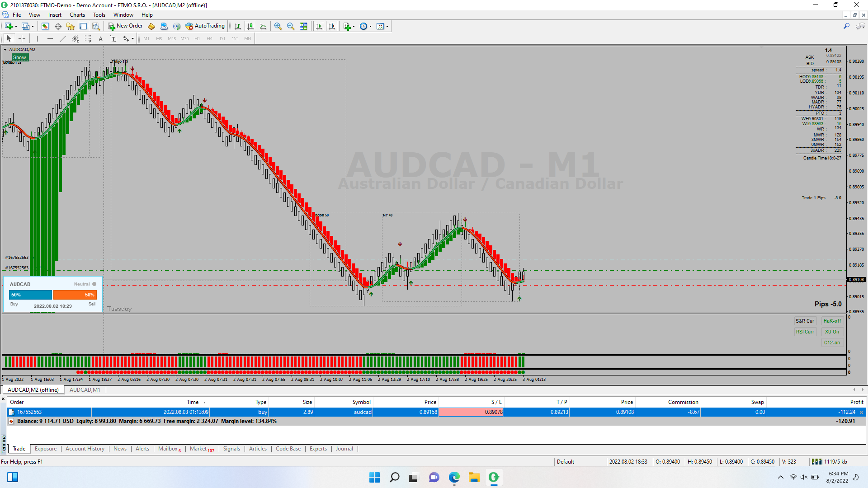Tile chart windows icon
The image size is (868, 488).
(x=303, y=26)
